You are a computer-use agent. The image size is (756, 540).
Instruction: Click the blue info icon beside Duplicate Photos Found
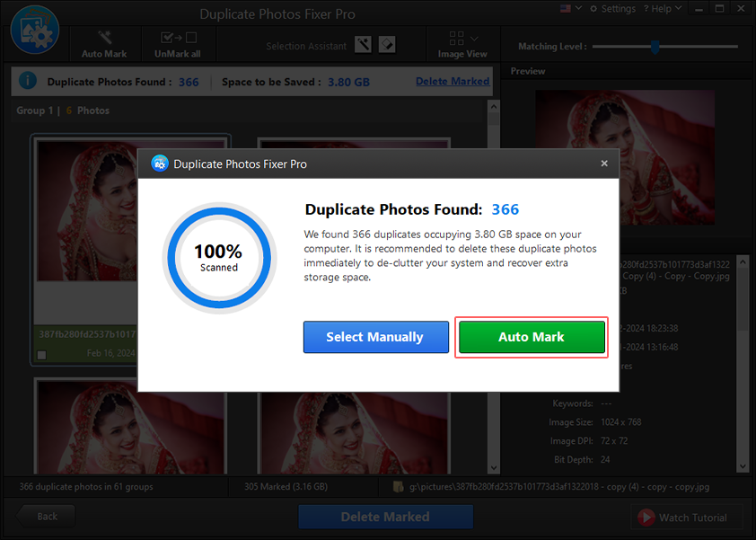(x=28, y=80)
